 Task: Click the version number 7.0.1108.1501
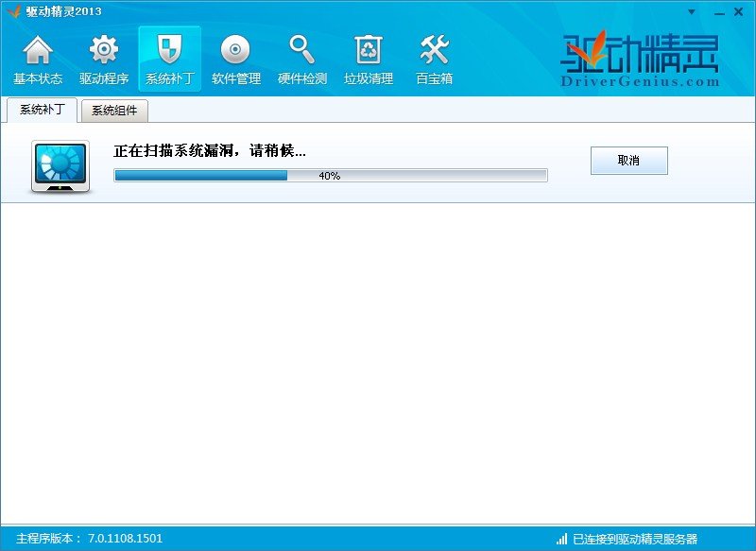point(126,539)
